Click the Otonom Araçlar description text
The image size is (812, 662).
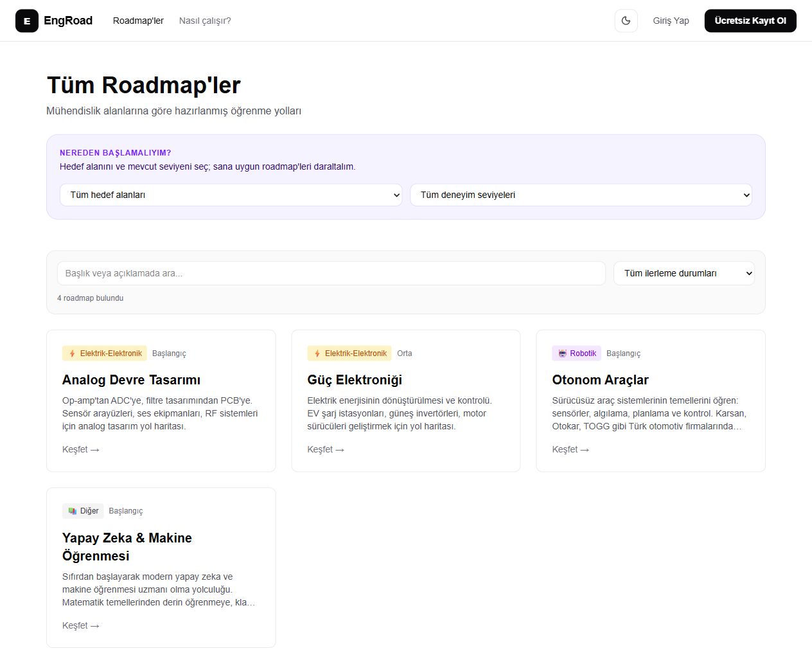[x=649, y=413]
